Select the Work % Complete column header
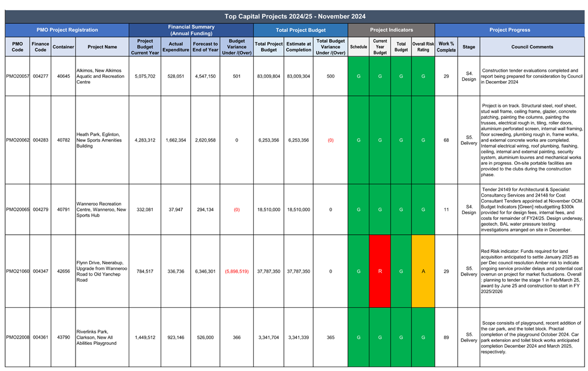 pyautogui.click(x=446, y=47)
